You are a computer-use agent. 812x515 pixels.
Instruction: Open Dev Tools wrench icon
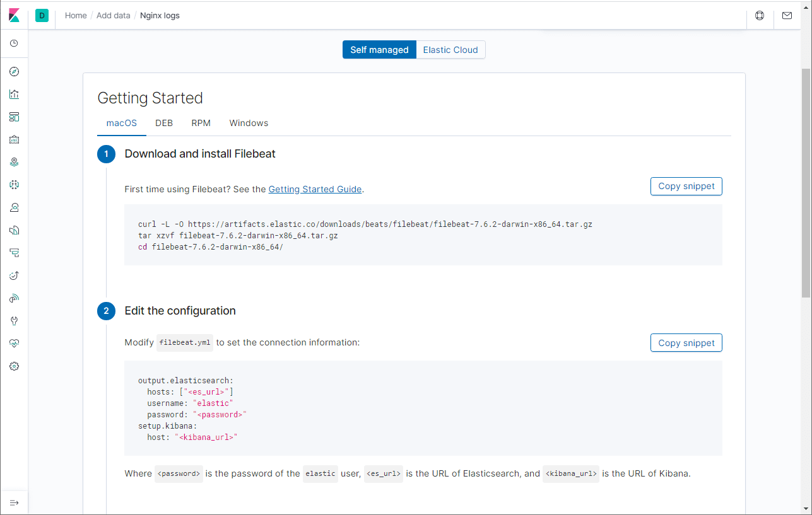pyautogui.click(x=15, y=321)
